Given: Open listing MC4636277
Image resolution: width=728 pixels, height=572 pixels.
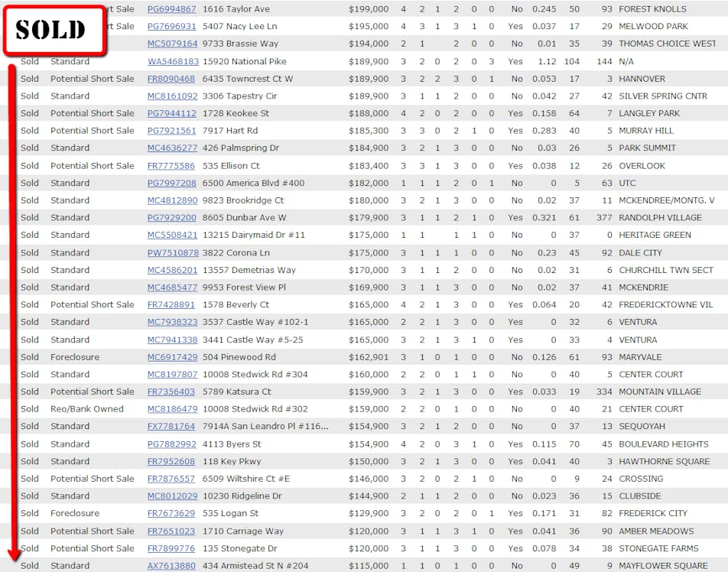Looking at the screenshot, I should pyautogui.click(x=172, y=148).
